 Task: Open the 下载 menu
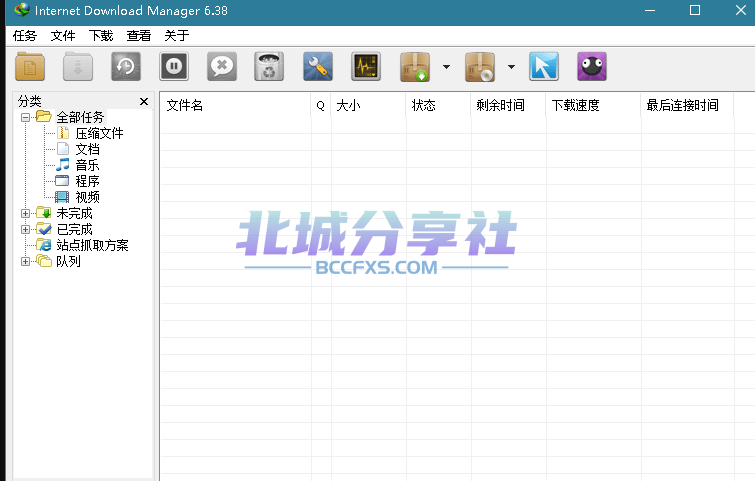(x=101, y=35)
